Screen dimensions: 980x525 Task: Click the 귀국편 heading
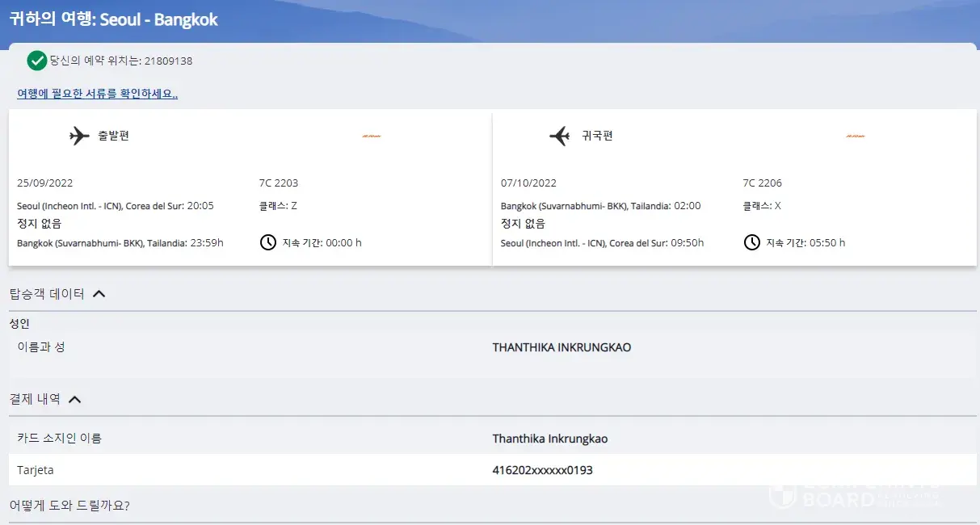598,136
